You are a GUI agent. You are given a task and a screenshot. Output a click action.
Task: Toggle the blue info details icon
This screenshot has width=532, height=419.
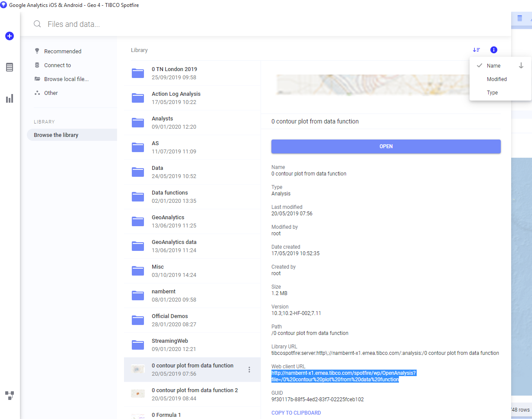click(x=494, y=50)
